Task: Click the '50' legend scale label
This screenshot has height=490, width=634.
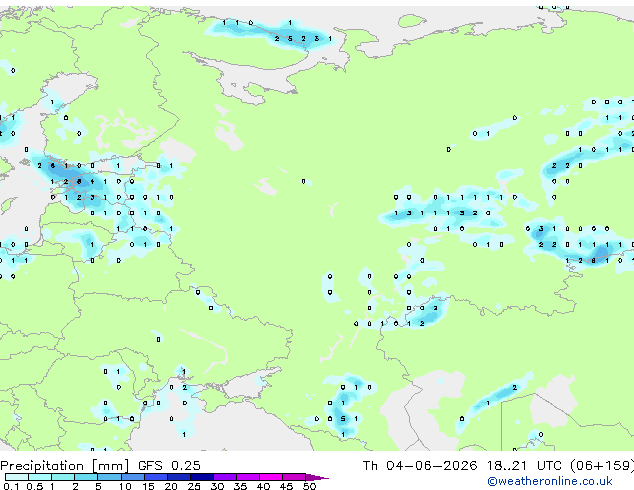Action: pyautogui.click(x=309, y=486)
